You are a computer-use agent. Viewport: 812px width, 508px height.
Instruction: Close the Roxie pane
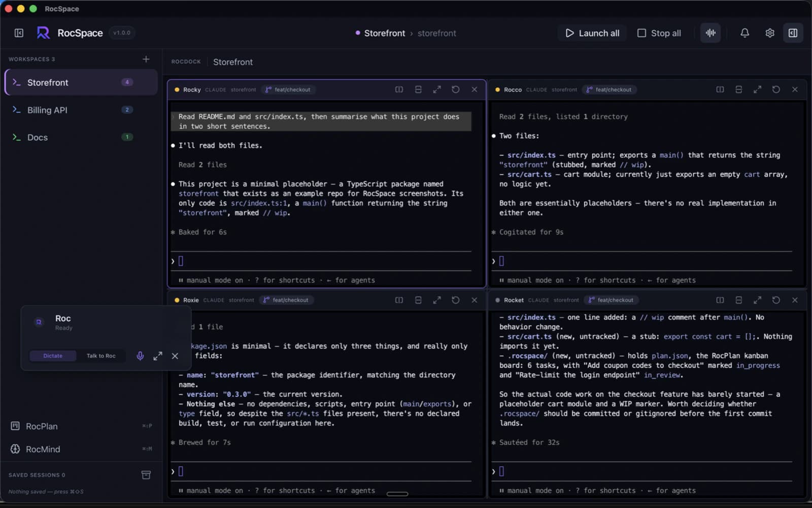coord(474,300)
